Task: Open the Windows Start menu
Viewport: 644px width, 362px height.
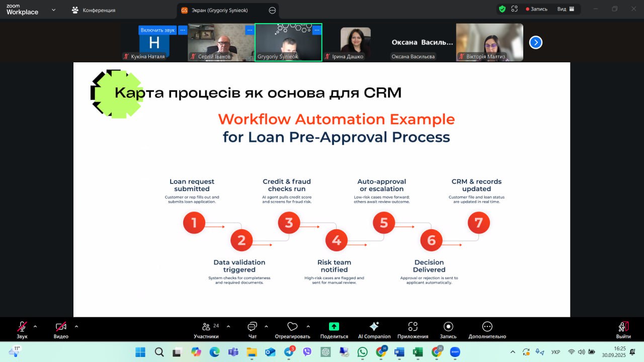Action: point(140,352)
